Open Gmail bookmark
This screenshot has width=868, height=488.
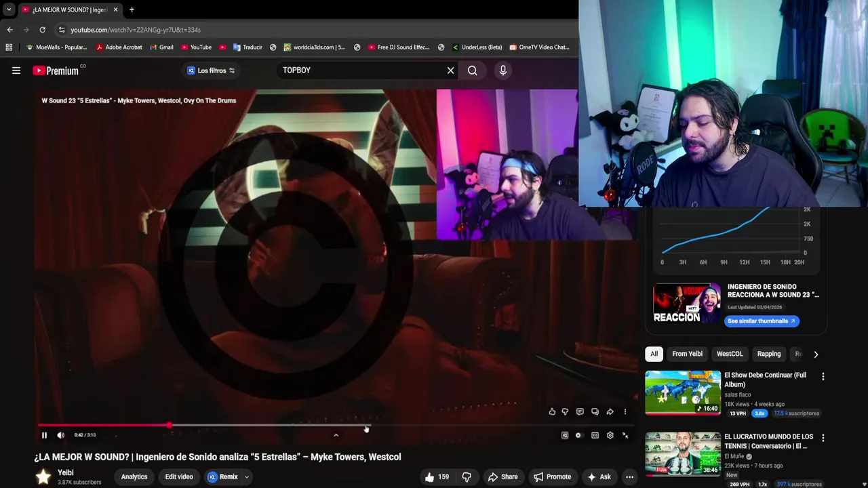[161, 47]
